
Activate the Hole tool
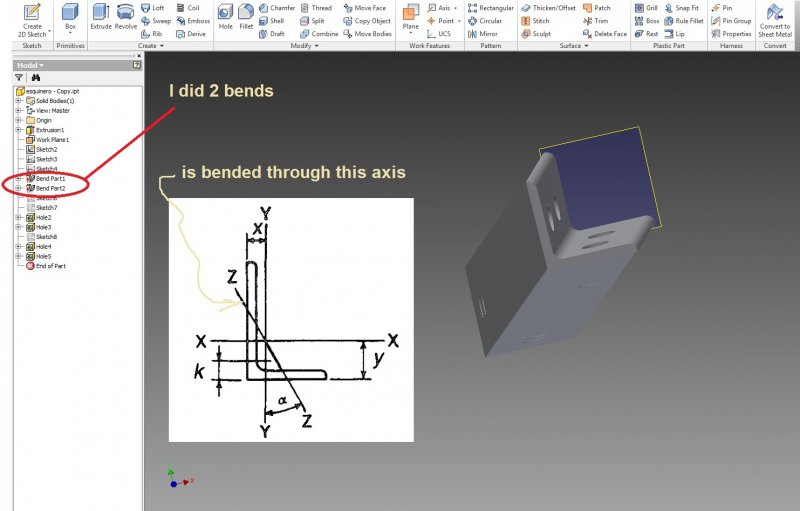226,17
